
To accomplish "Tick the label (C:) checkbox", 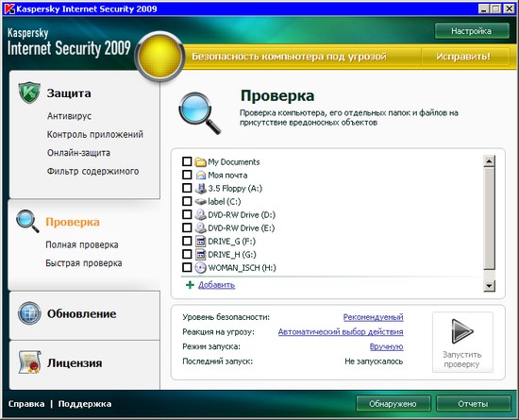I will (187, 201).
